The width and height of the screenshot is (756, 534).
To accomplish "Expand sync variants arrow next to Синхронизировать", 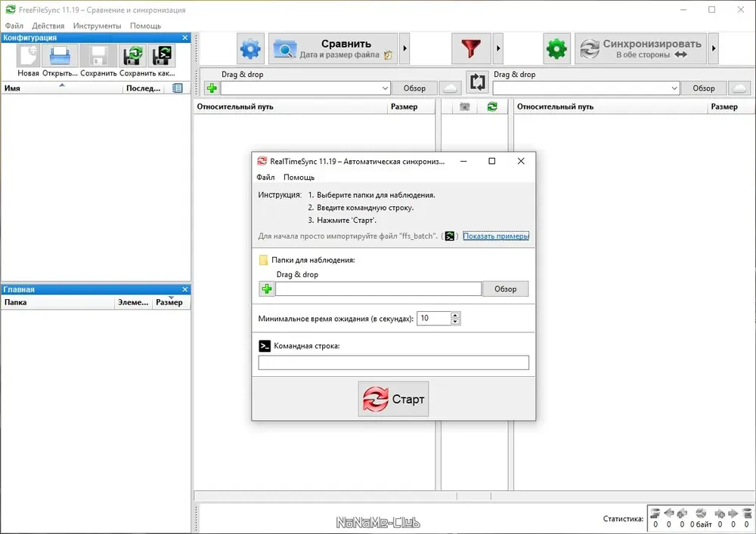I will [x=714, y=48].
